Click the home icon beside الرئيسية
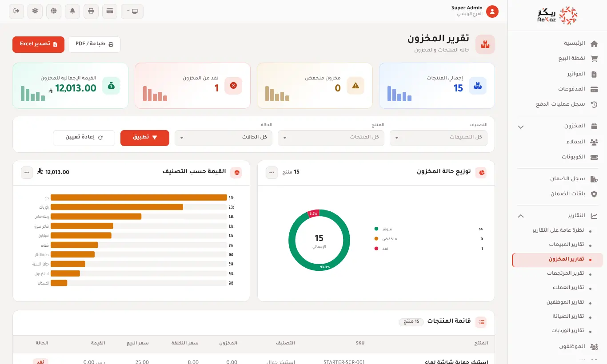 594,44
